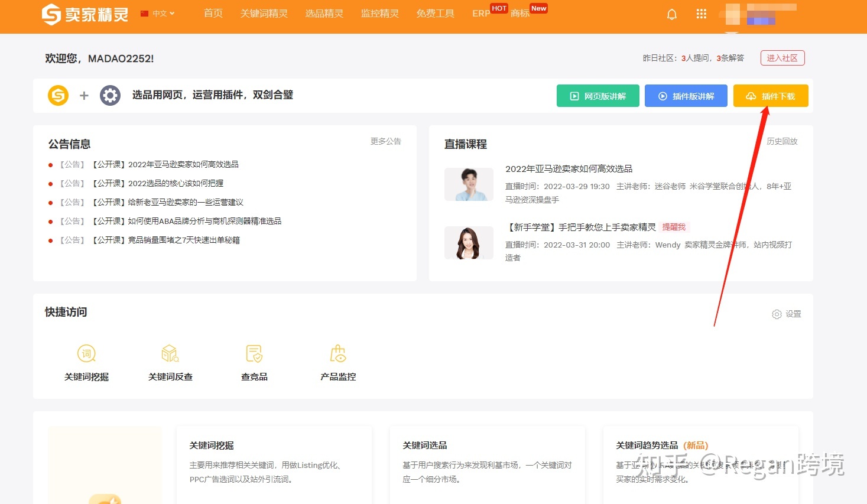Open 关键词反查 quick access icon

170,354
